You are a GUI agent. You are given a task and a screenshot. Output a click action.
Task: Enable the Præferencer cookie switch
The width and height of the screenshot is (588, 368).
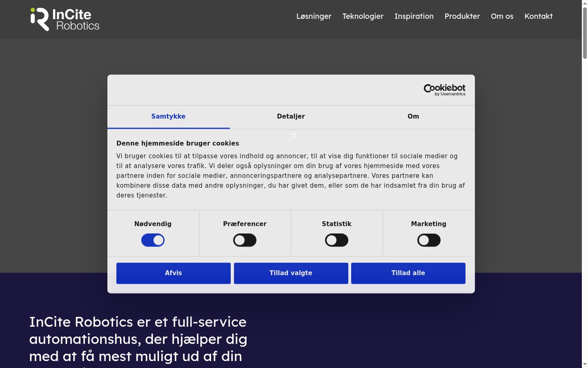click(x=245, y=240)
